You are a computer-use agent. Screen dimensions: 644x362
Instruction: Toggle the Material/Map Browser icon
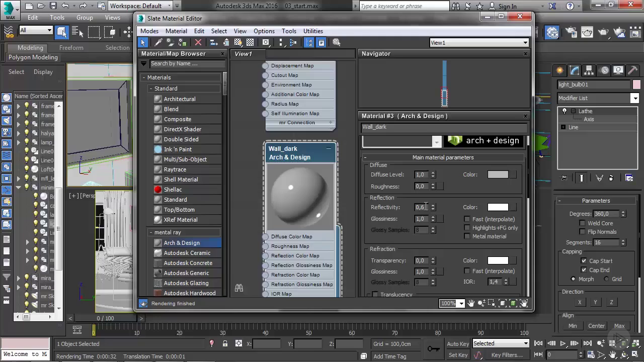click(309, 43)
